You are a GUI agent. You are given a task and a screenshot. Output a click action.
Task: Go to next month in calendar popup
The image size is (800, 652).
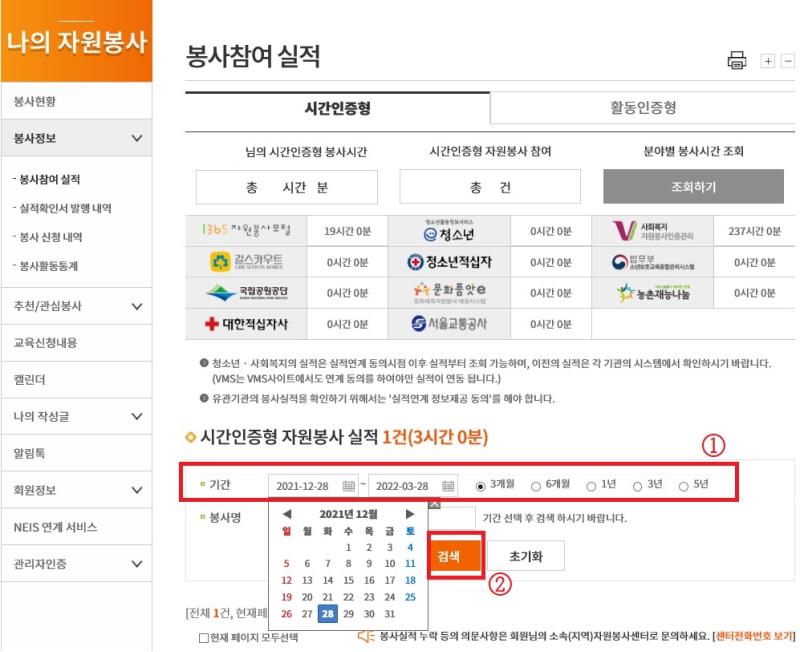coord(409,513)
